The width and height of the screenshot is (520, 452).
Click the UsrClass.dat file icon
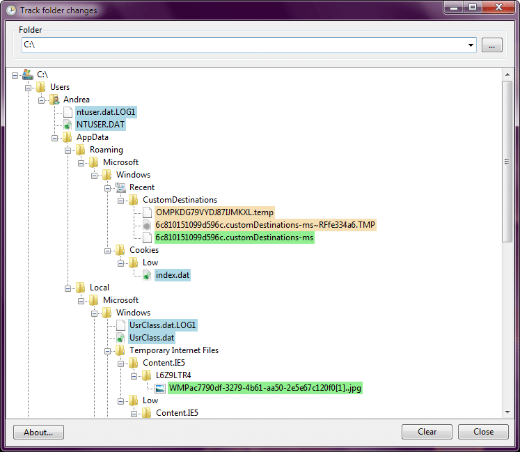click(120, 338)
